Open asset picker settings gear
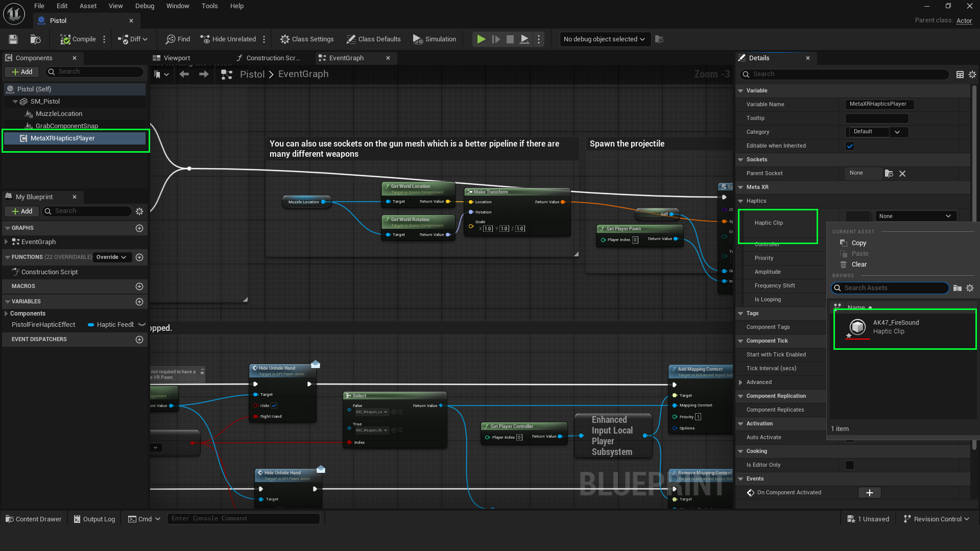This screenshot has width=980, height=551. 970,289
